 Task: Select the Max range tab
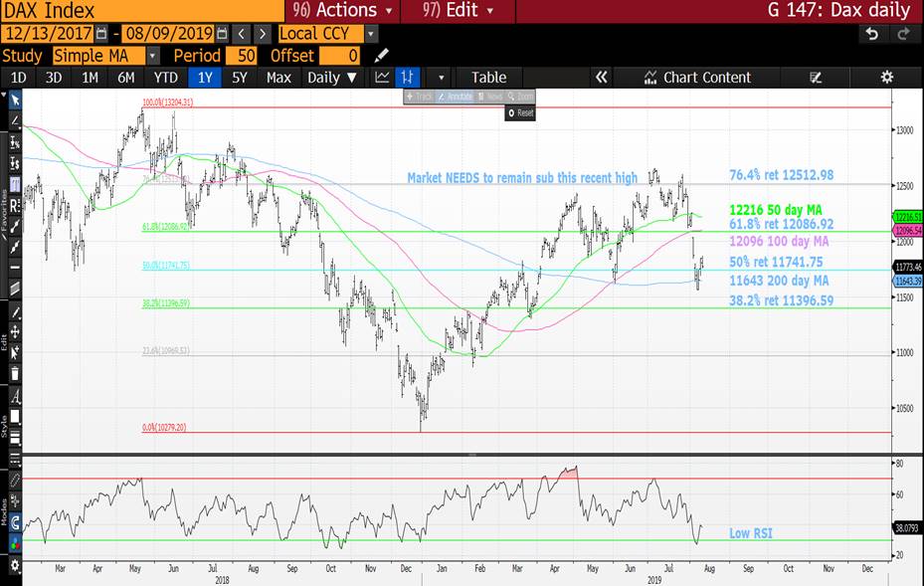(x=278, y=78)
